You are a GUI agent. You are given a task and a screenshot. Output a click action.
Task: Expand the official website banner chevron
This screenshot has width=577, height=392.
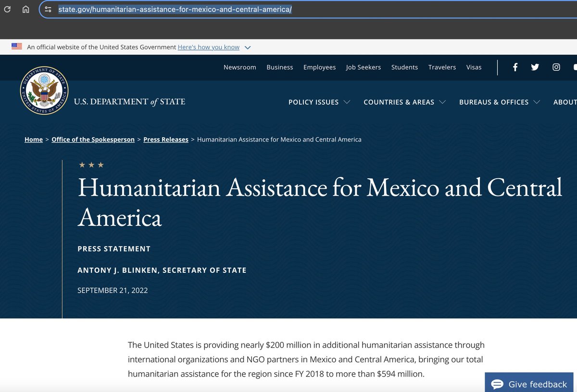(x=248, y=47)
